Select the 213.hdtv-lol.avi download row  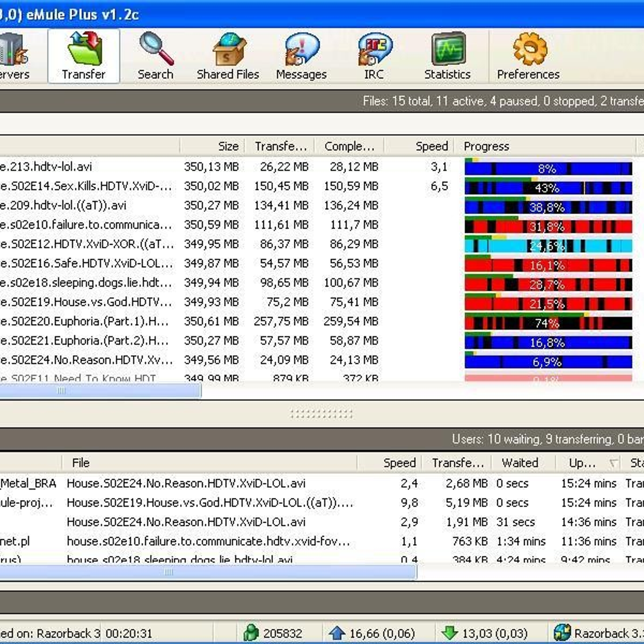click(322, 167)
